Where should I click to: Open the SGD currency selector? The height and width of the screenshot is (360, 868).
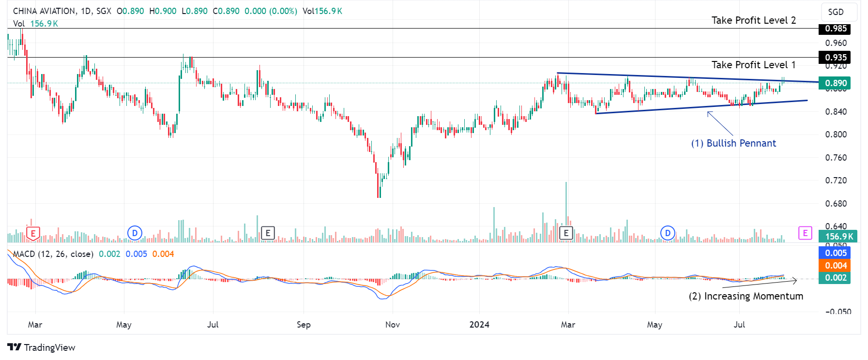(839, 12)
